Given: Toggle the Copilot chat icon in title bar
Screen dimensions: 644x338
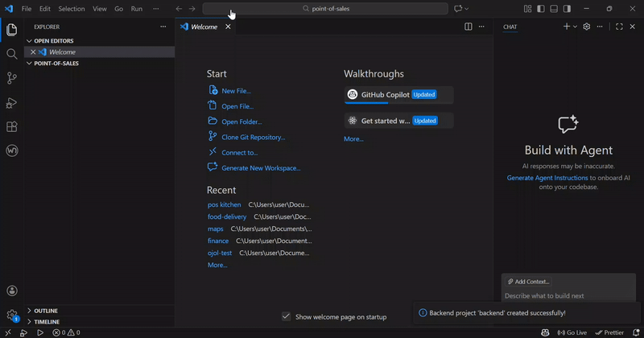Looking at the screenshot, I should (x=458, y=9).
